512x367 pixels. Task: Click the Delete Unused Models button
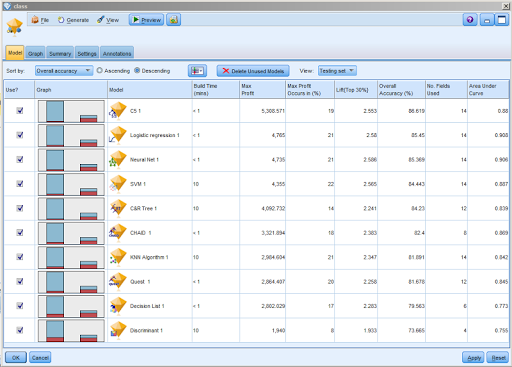[253, 71]
